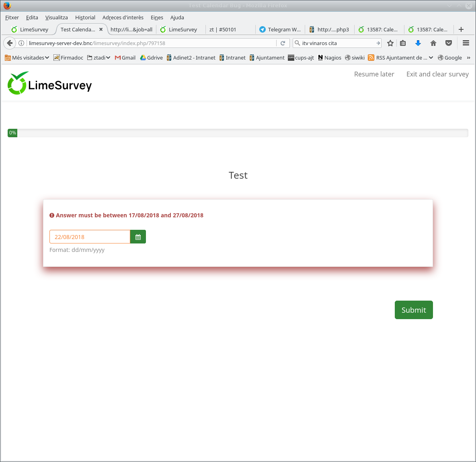The image size is (476, 462).
Task: Open the Visualitza menu
Action: click(x=56, y=18)
